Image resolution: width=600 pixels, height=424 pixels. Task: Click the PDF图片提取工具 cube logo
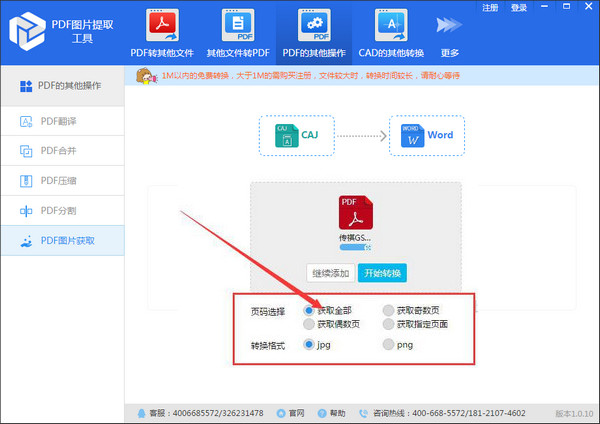(27, 31)
